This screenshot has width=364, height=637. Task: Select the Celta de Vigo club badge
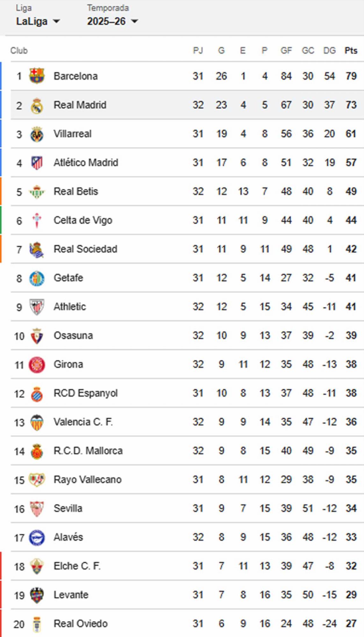click(36, 220)
